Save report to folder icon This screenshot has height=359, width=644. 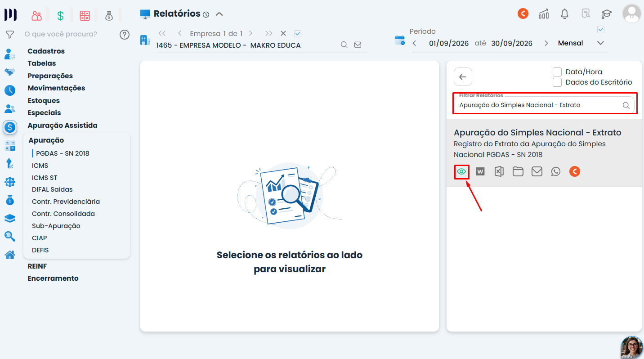coord(518,171)
